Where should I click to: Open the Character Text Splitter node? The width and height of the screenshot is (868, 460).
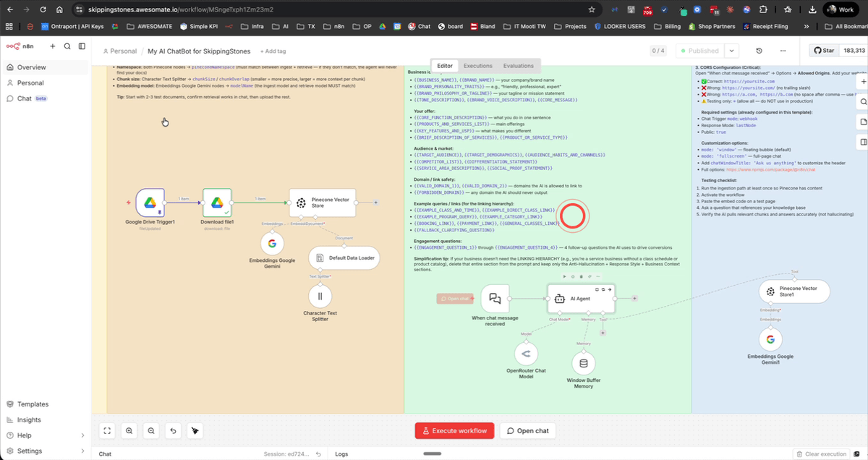320,296
